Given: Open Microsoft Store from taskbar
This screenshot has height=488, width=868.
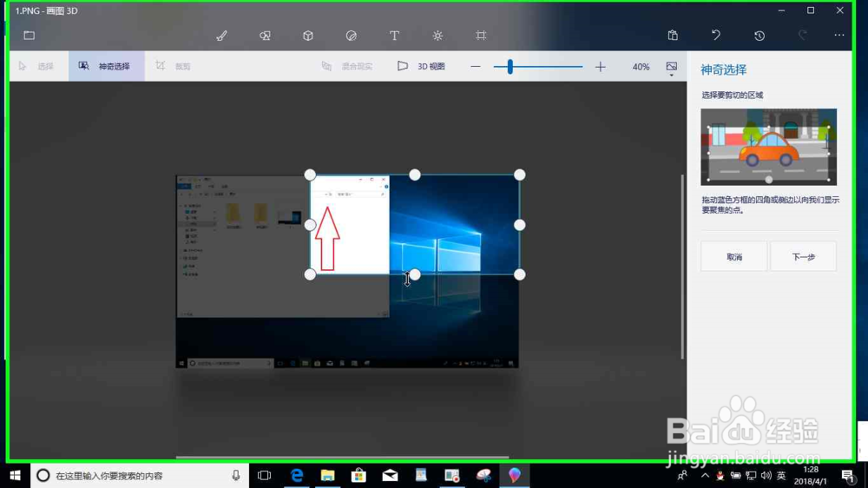Looking at the screenshot, I should click(358, 475).
